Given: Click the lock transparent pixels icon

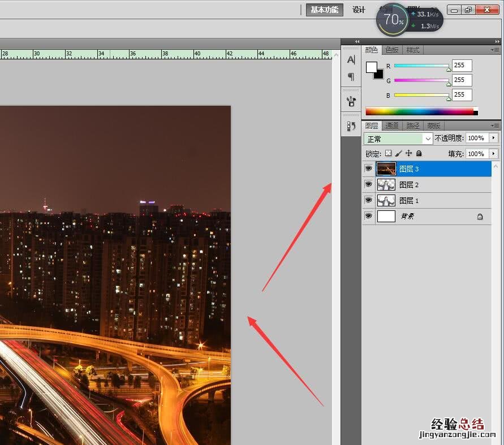Looking at the screenshot, I should click(388, 153).
